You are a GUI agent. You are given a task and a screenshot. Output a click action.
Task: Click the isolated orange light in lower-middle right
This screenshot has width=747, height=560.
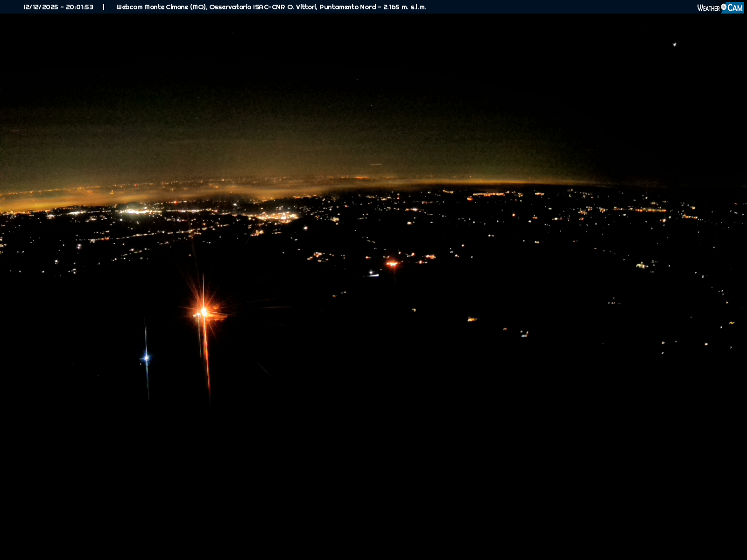(472, 319)
